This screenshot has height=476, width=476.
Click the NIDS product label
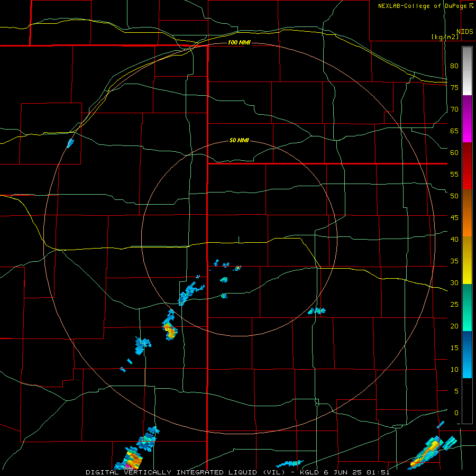click(x=464, y=32)
